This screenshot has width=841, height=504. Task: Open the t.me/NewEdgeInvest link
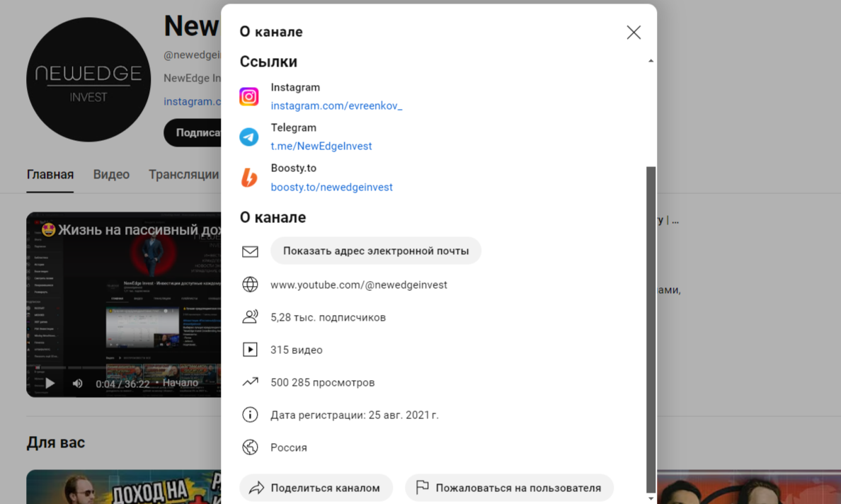click(x=321, y=146)
